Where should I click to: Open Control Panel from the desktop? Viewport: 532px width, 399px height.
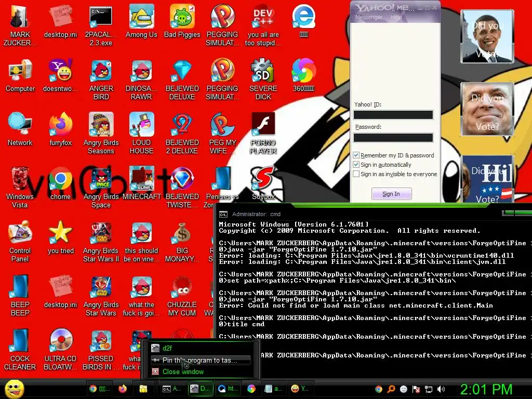pyautogui.click(x=20, y=242)
